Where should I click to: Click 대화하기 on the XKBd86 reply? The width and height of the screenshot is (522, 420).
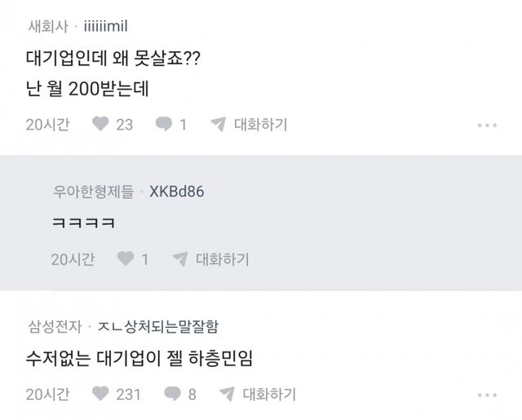click(x=223, y=259)
